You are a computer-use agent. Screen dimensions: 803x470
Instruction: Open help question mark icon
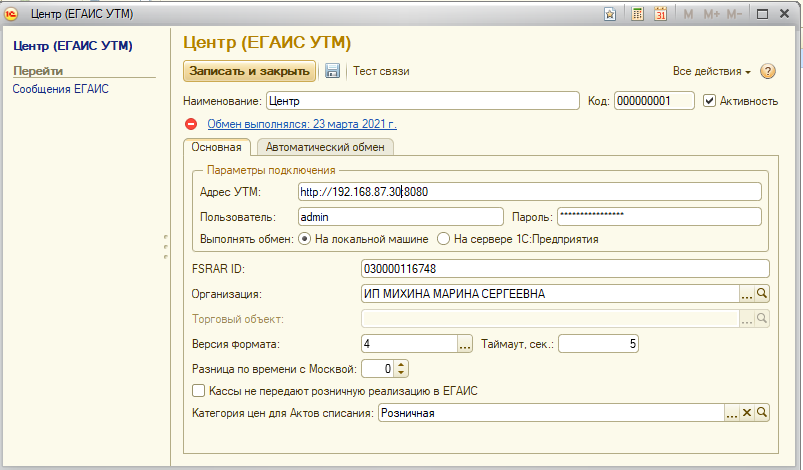[x=767, y=71]
